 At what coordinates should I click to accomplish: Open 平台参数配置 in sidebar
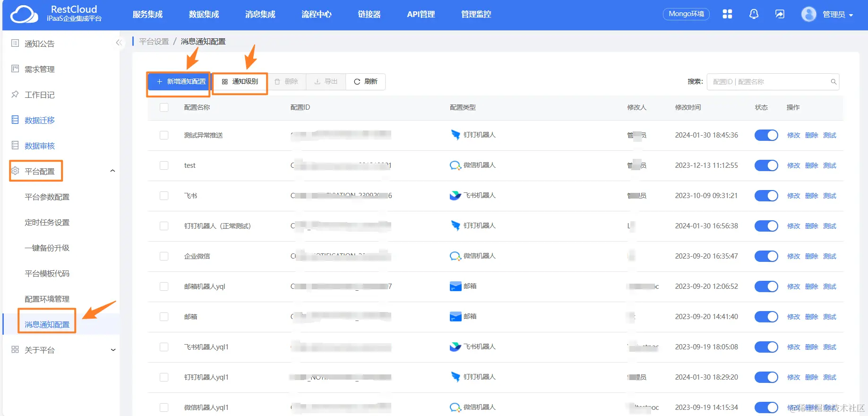(47, 197)
